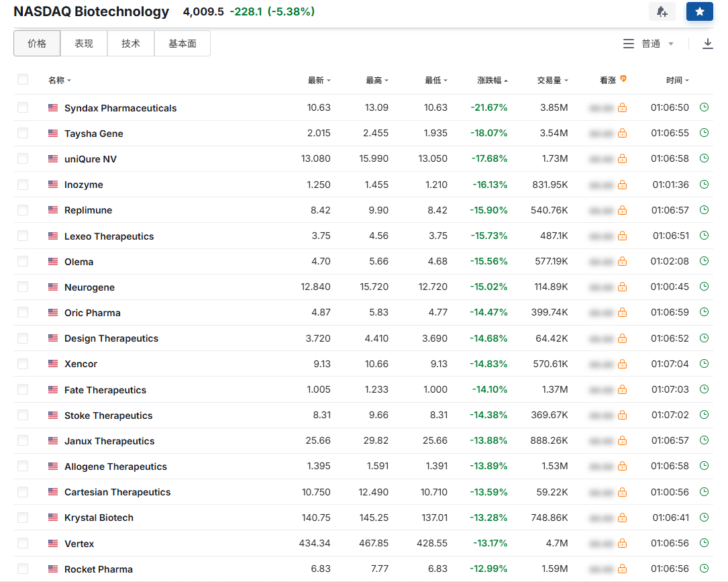Click the blue star watchlist button
This screenshot has height=582, width=728.
coord(700,11)
